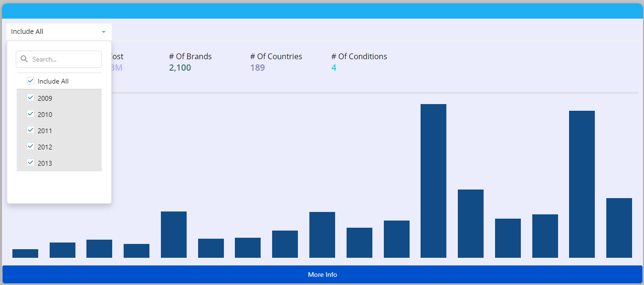
Task: Open the Include All year dropdown
Action: (59, 32)
